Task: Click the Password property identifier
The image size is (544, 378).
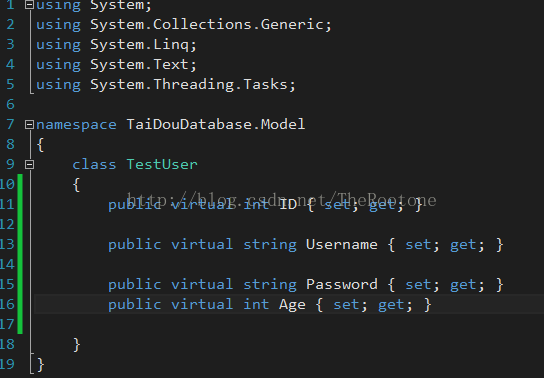Action: click(x=342, y=284)
